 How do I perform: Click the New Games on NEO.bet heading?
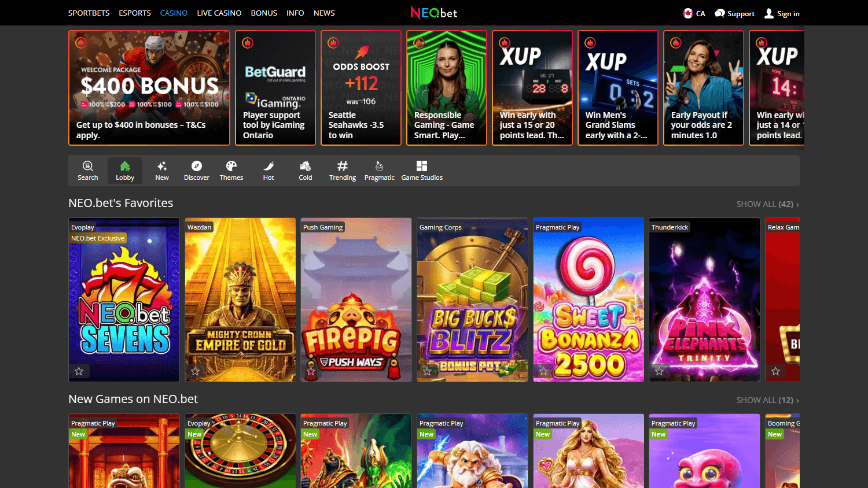(133, 399)
